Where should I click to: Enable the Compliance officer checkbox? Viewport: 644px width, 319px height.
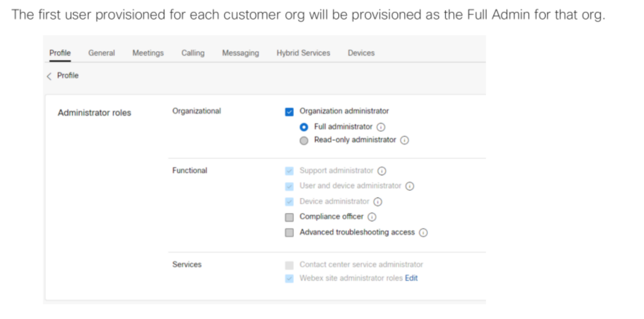(x=289, y=217)
